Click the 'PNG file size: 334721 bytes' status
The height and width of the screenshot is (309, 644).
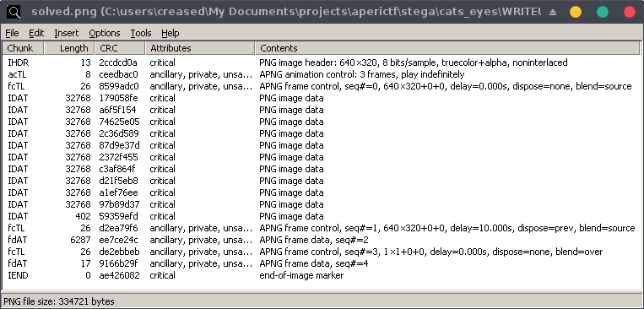pos(60,301)
